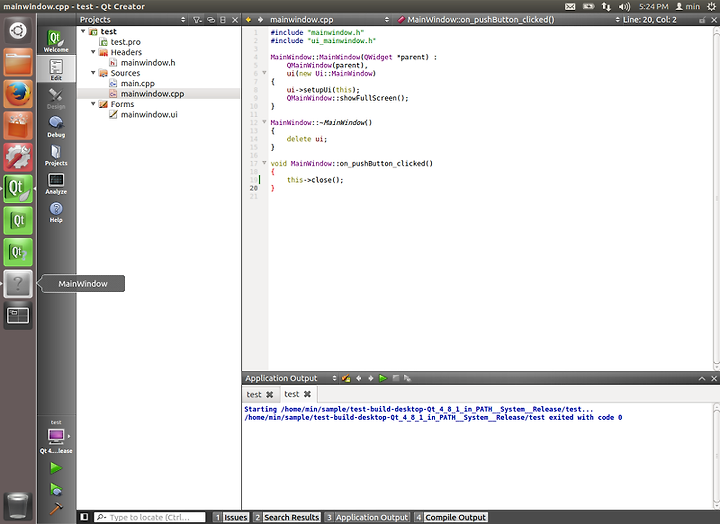Image resolution: width=720 pixels, height=524 pixels.
Task: Open the Compile Output pane
Action: (450, 517)
